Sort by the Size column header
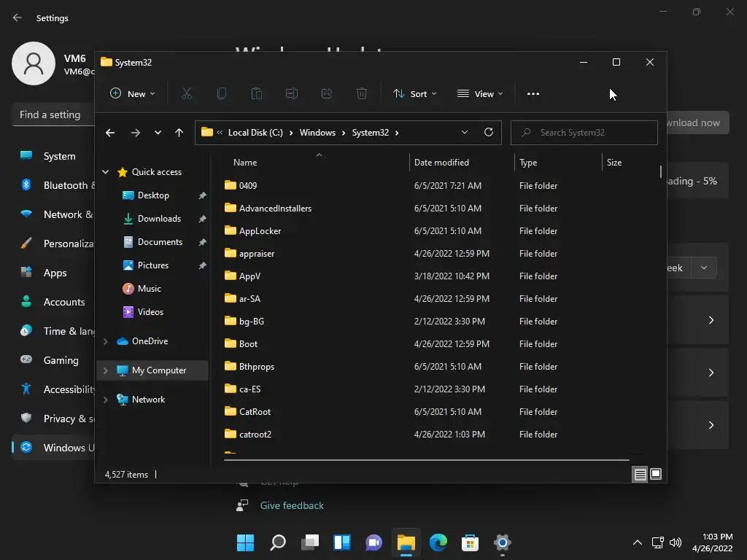 (x=630, y=163)
